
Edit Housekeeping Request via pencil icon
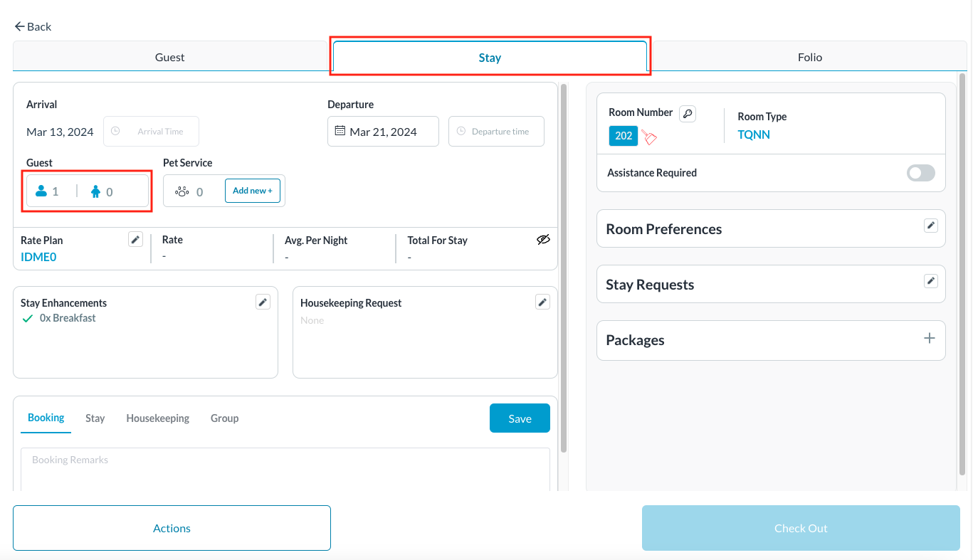542,302
